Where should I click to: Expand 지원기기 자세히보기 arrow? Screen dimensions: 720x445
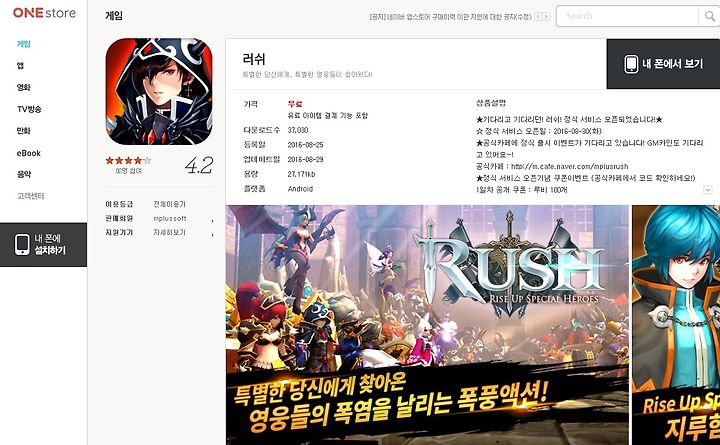coord(212,235)
